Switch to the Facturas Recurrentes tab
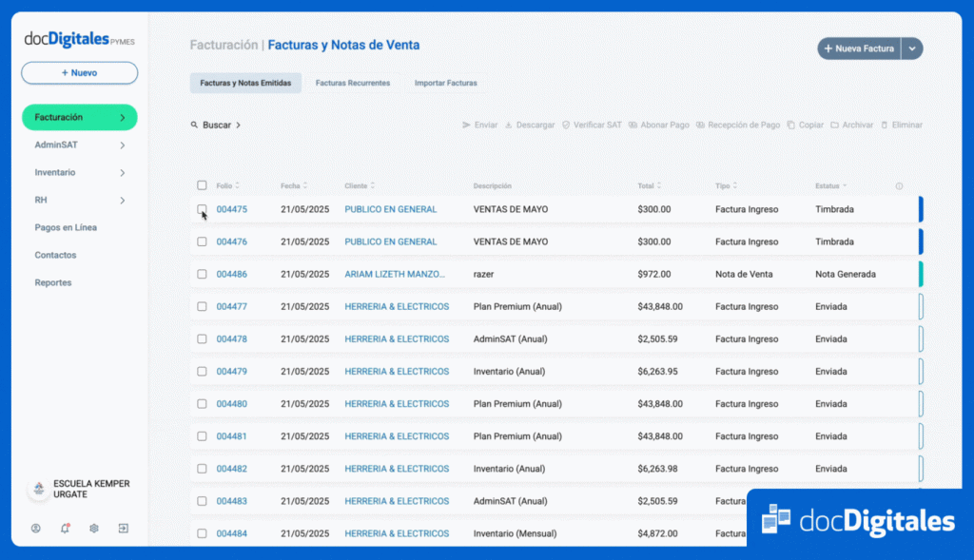The width and height of the screenshot is (974, 560). 353,84
